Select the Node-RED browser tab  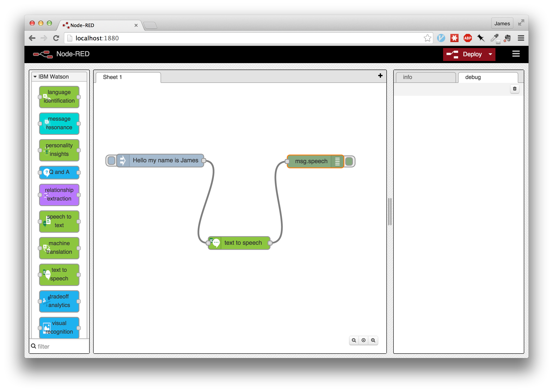coord(100,25)
